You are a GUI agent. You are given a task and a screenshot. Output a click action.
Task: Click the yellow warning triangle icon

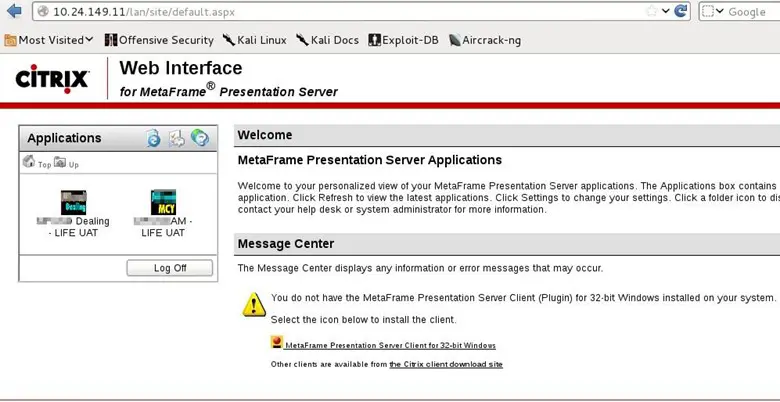253,304
